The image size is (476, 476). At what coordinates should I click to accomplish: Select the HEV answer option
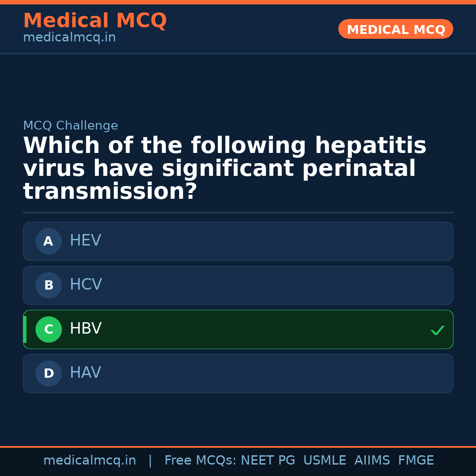[238, 241]
